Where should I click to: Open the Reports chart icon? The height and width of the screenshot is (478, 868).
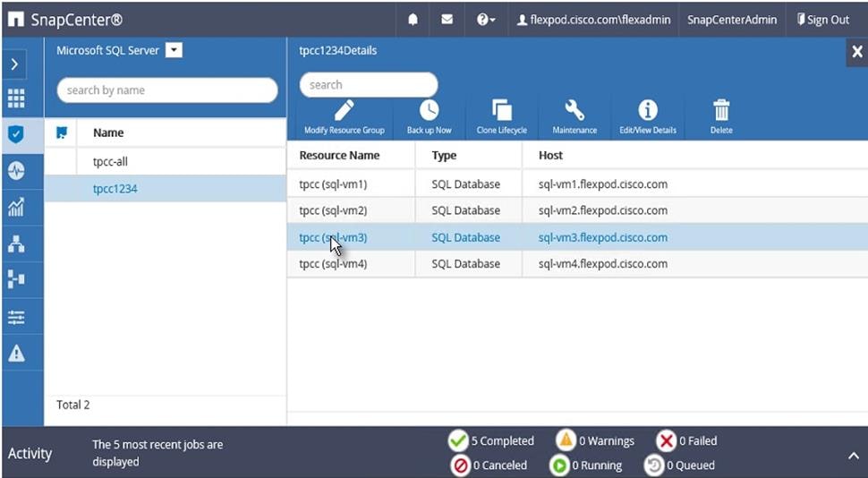click(x=16, y=207)
